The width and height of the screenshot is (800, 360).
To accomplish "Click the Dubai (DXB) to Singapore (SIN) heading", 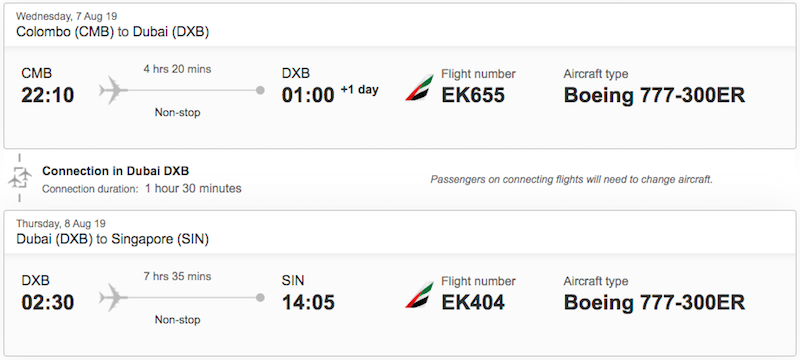I will click(113, 239).
